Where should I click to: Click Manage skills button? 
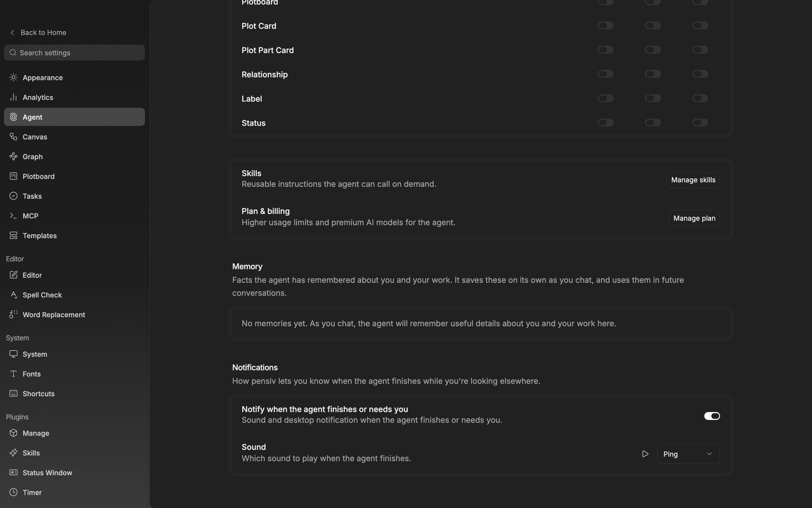693,180
